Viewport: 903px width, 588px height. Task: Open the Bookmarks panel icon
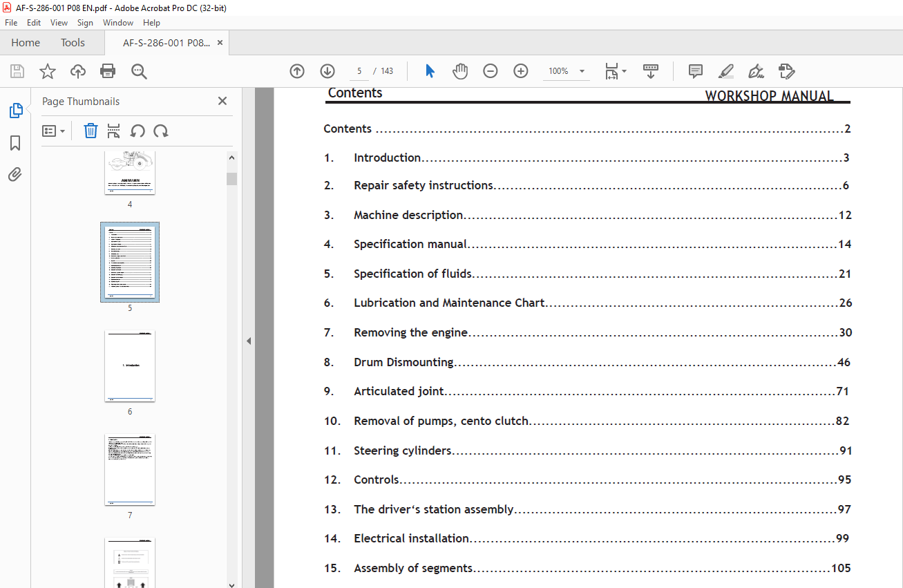click(x=15, y=143)
